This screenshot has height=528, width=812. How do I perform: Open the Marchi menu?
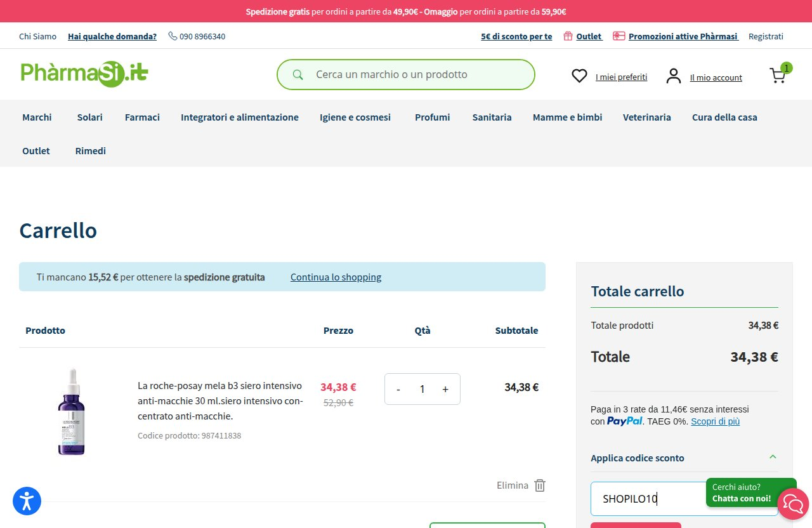tap(37, 117)
